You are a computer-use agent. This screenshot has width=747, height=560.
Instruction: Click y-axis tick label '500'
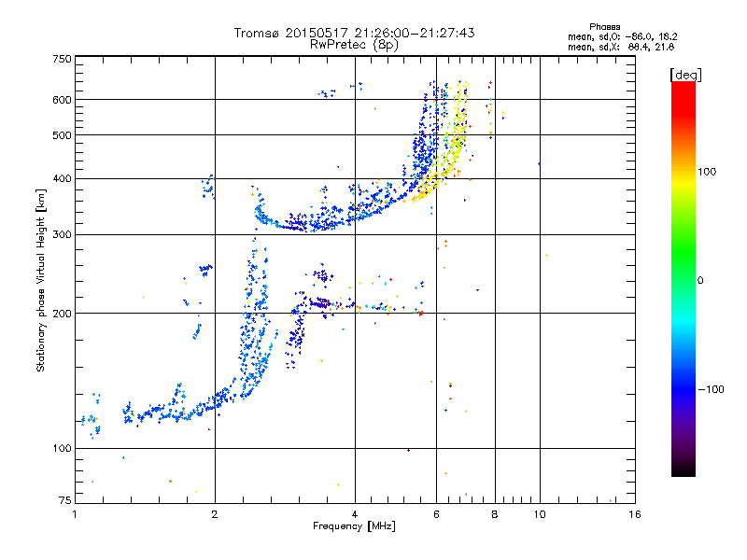[x=63, y=135]
